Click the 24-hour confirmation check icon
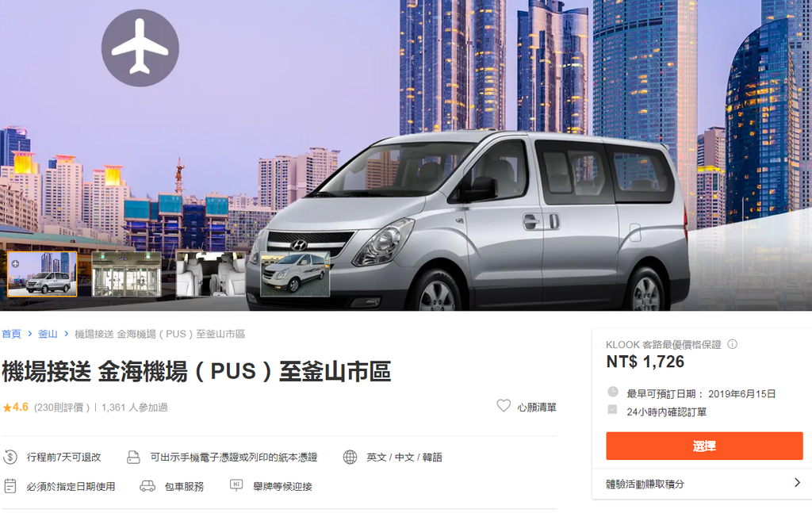This screenshot has width=812, height=513. [613, 410]
